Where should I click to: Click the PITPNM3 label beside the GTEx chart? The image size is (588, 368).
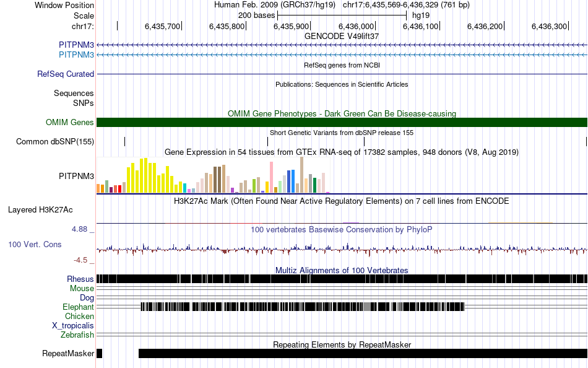[76, 176]
